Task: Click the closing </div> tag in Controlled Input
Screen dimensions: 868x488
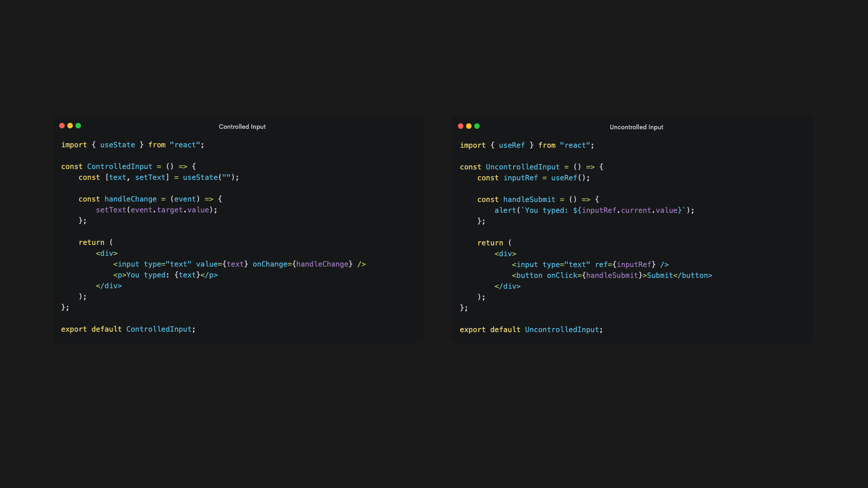Action: [109, 286]
